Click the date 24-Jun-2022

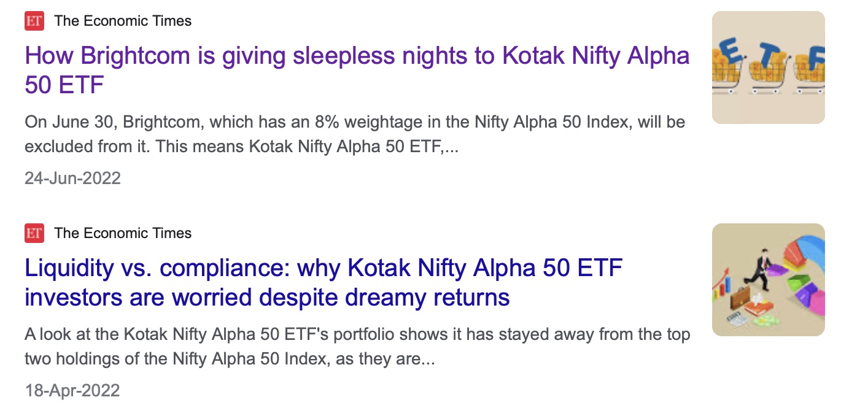click(x=72, y=178)
